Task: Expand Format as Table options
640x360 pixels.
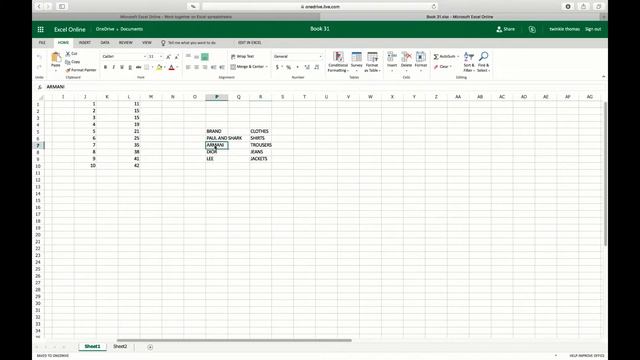Action: click(372, 61)
